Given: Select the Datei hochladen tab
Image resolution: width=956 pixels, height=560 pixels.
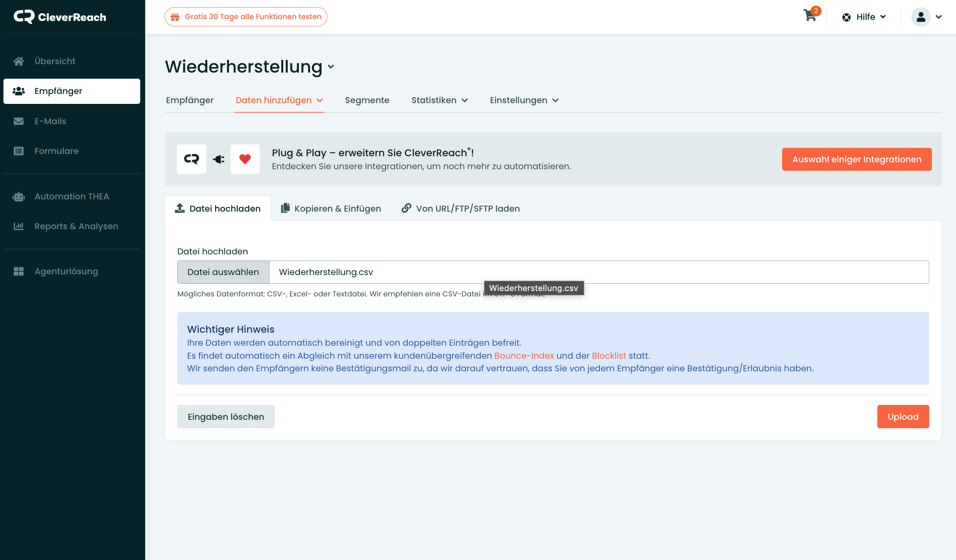Looking at the screenshot, I should tap(218, 209).
